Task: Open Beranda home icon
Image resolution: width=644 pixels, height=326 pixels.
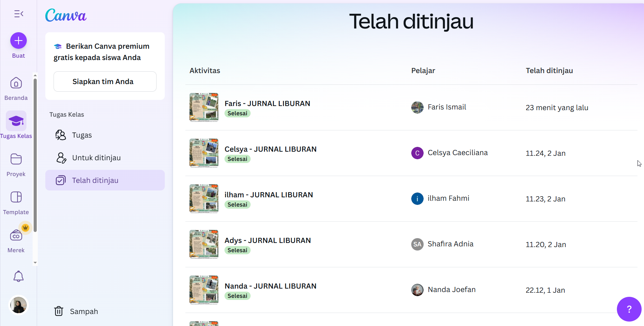Action: click(x=16, y=83)
